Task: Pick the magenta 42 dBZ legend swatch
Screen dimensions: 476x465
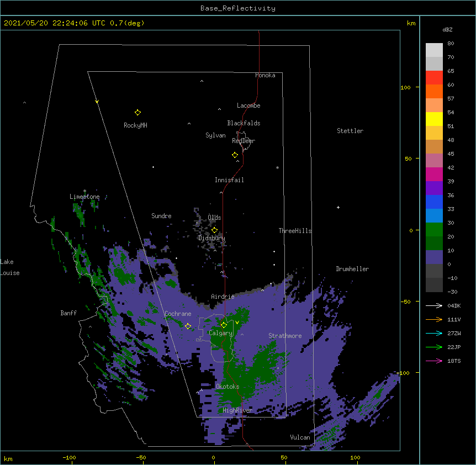Action: 434,174
